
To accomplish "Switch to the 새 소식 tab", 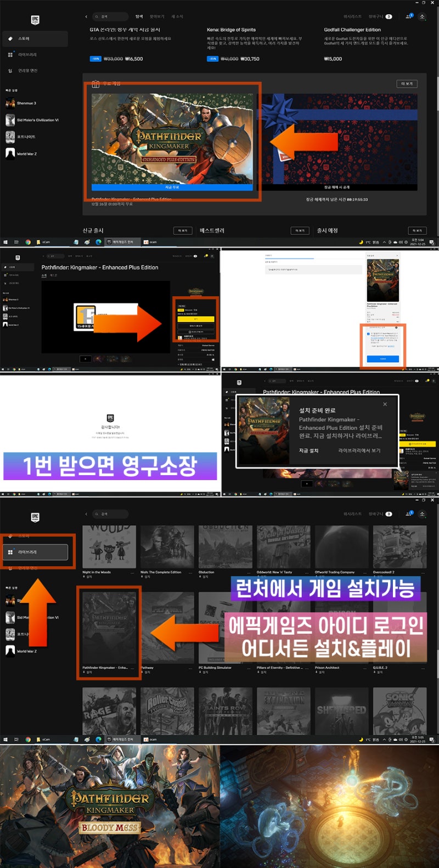I will (x=177, y=17).
